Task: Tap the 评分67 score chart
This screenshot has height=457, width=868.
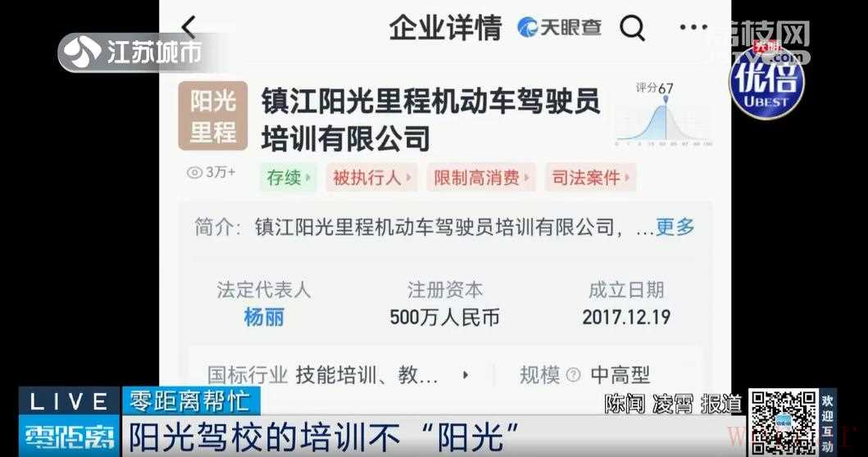Action: [x=662, y=115]
